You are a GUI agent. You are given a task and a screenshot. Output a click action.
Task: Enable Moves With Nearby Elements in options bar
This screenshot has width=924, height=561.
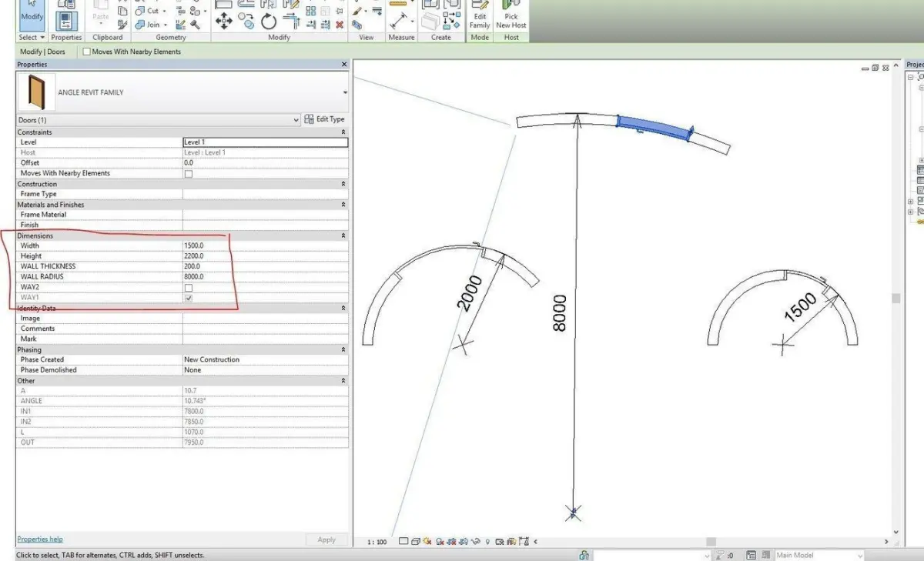click(86, 52)
